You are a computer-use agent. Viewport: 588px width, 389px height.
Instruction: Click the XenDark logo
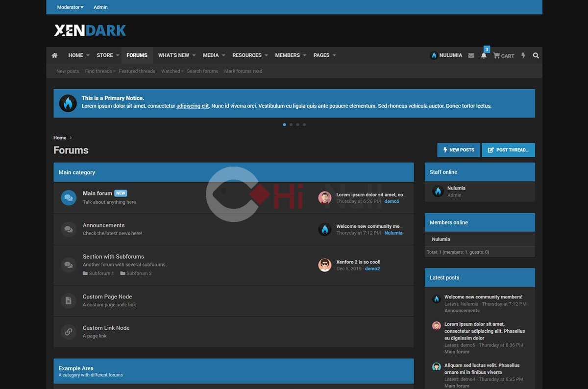point(90,30)
